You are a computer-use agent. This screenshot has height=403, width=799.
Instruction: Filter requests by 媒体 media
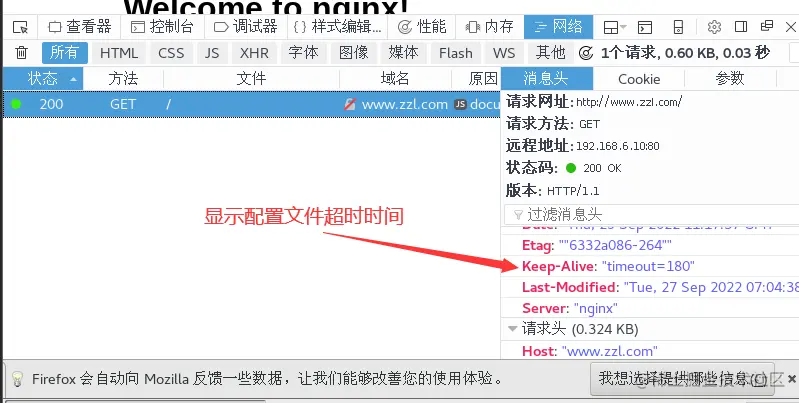404,53
